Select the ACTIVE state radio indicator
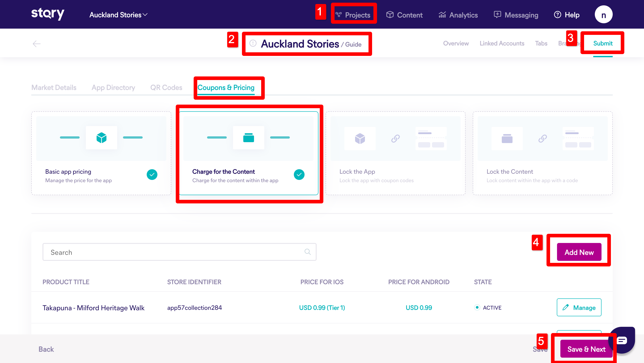644x363 pixels. point(477,307)
